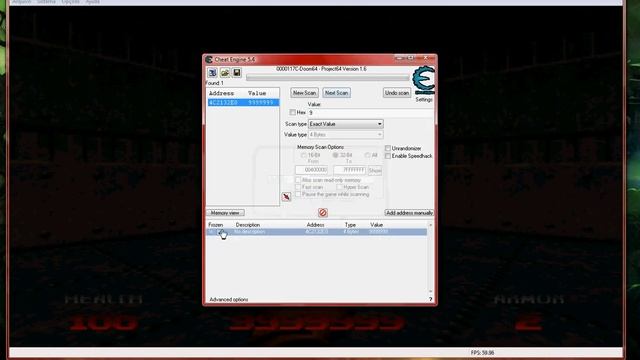The width and height of the screenshot is (640, 360).
Task: Click the red circle delete-all-addresses icon
Action: 322,213
